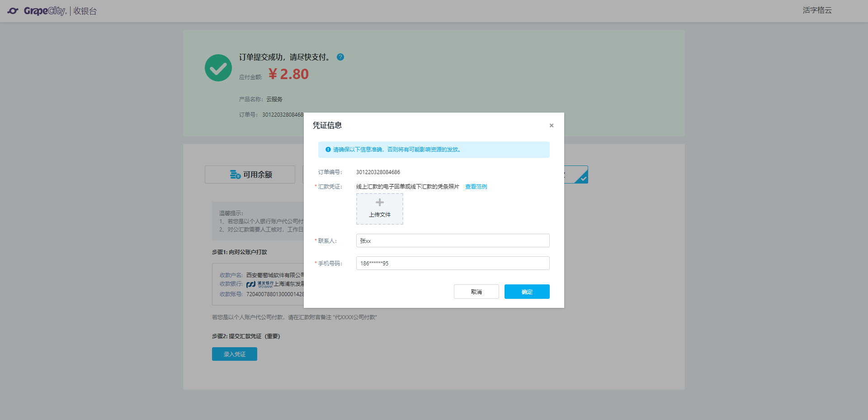Image resolution: width=868 pixels, height=420 pixels.
Task: Open the 活字格云 account menu
Action: [817, 10]
